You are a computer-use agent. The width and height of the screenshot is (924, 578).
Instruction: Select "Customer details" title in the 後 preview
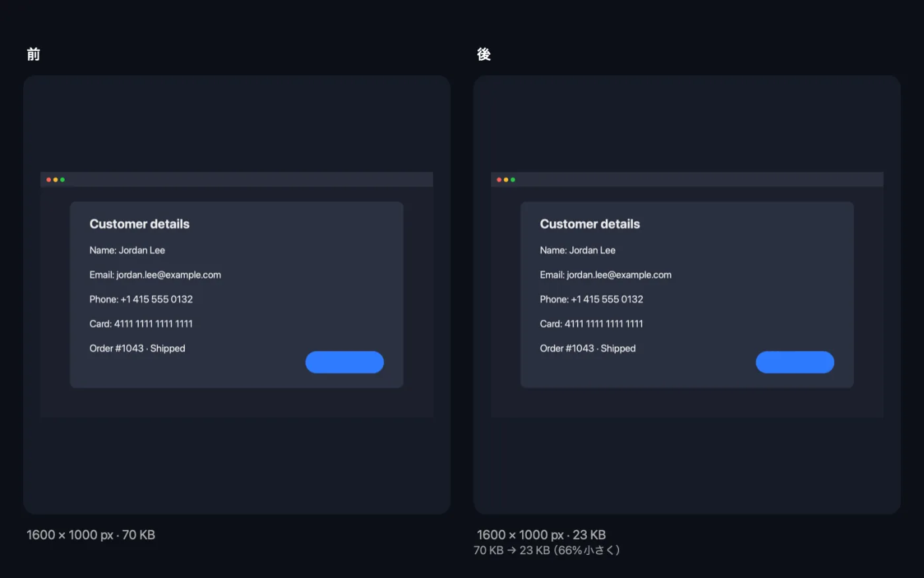(x=590, y=224)
